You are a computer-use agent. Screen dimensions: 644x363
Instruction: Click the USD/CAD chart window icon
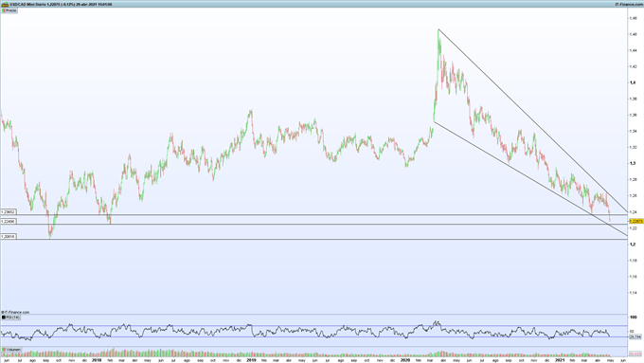coord(5,4)
